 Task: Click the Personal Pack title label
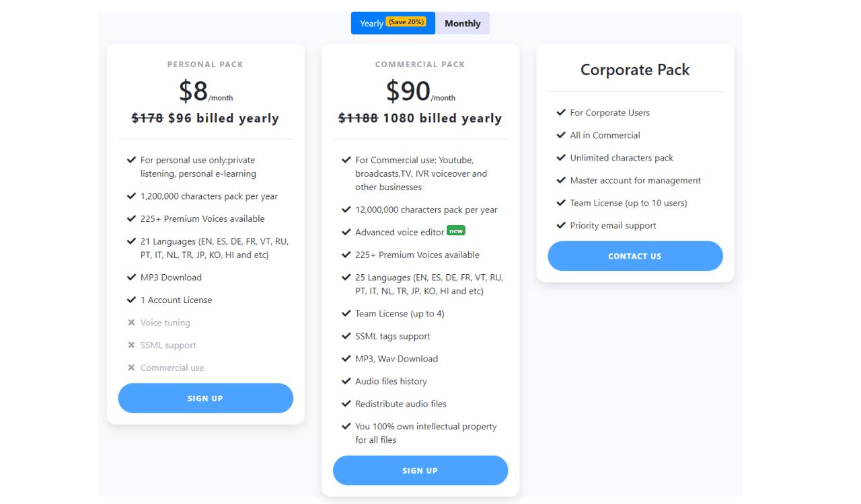205,65
